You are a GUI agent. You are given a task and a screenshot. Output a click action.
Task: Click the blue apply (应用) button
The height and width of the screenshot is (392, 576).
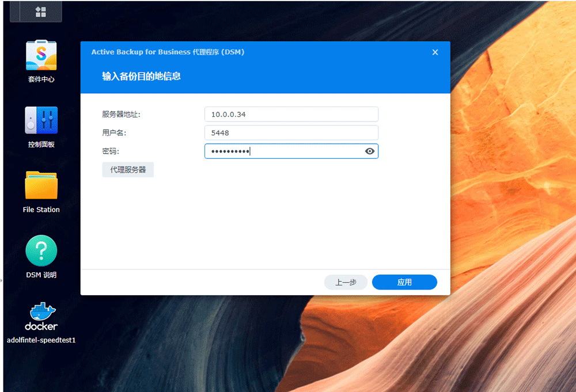point(404,282)
